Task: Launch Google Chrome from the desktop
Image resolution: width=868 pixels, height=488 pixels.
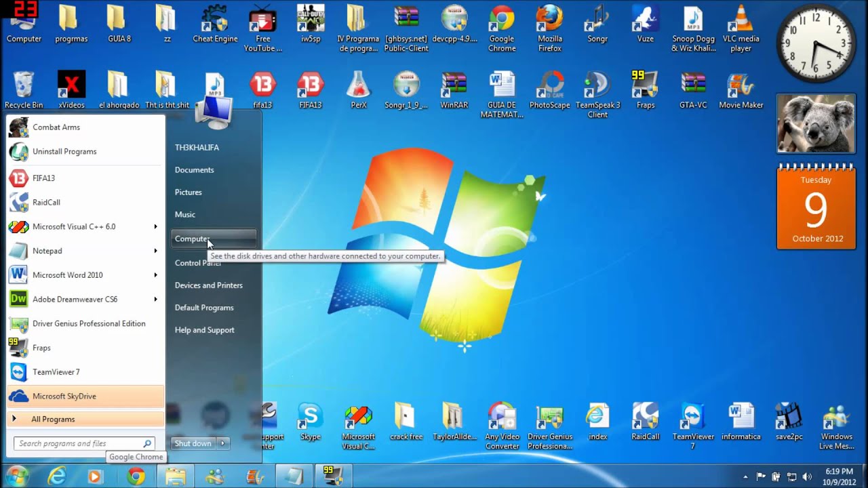Action: 502,28
